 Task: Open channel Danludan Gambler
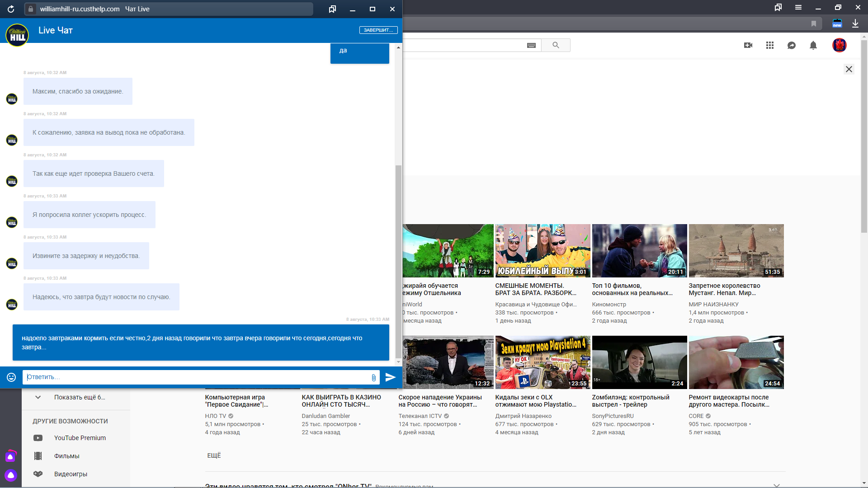325,416
